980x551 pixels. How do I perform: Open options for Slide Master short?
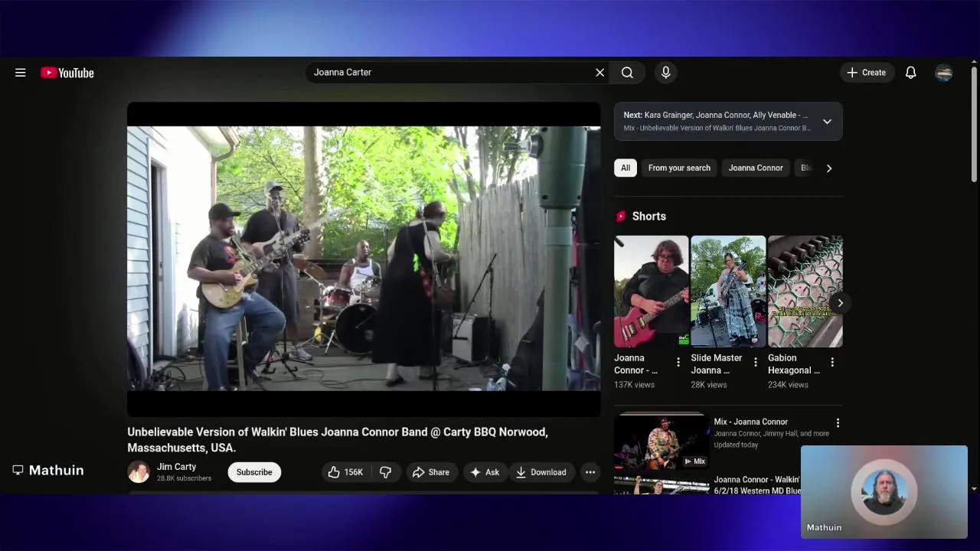point(756,362)
